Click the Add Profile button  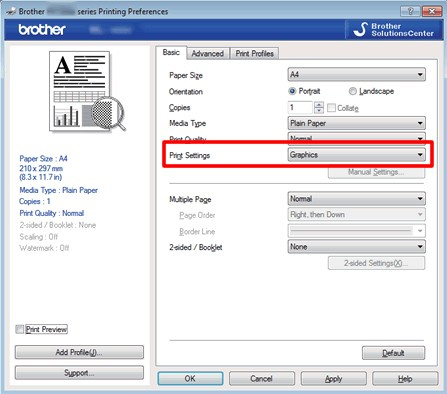(x=79, y=352)
